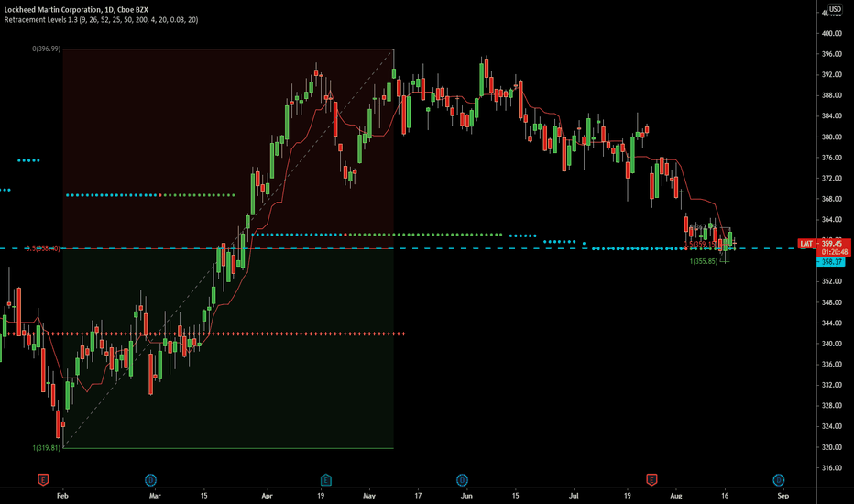Viewport: 854px width, 504px height.
Task: Open the red earnings marker before Feb
Action: (x=43, y=479)
